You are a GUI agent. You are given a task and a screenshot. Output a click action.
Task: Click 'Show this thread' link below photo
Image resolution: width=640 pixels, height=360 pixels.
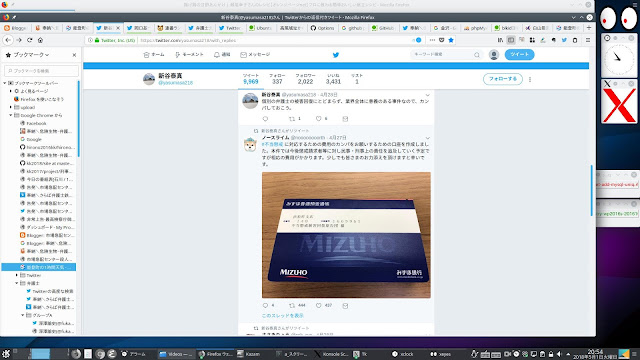click(x=282, y=316)
